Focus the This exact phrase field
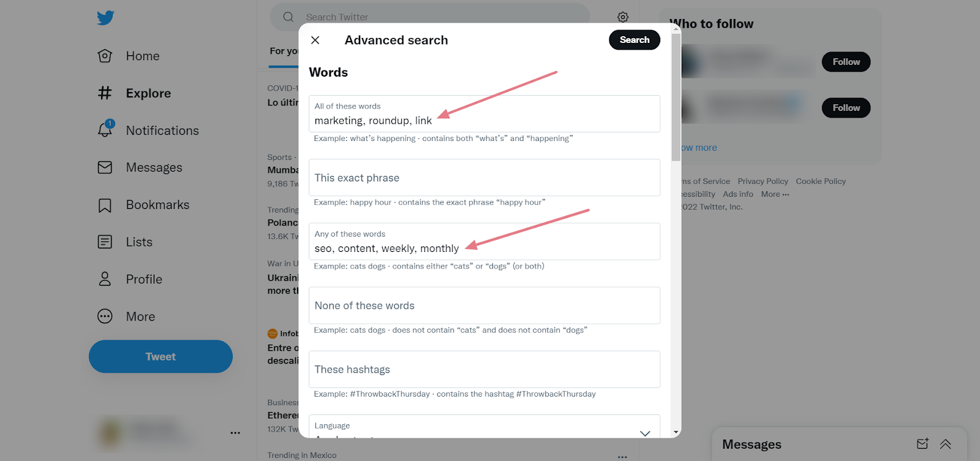This screenshot has width=980, height=461. tap(484, 178)
